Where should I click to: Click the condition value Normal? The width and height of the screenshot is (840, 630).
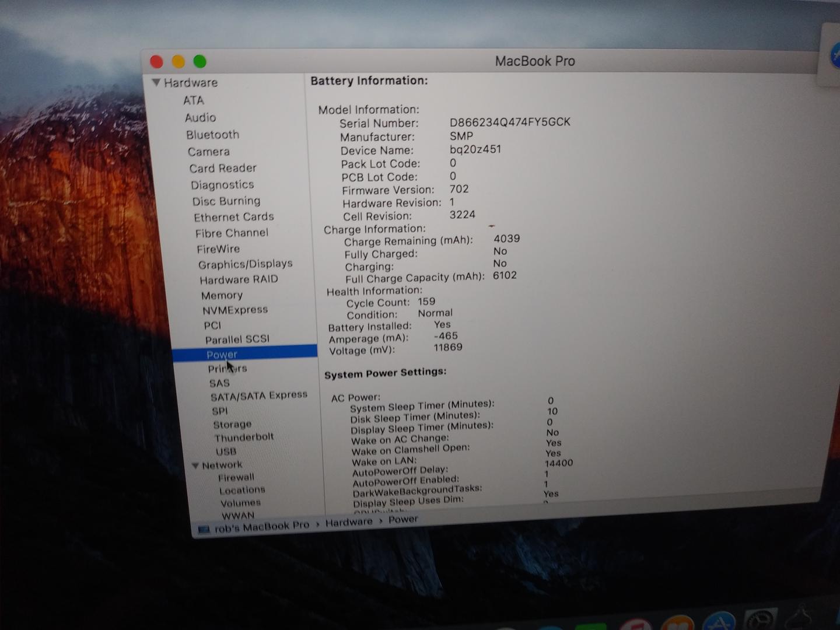click(x=435, y=313)
